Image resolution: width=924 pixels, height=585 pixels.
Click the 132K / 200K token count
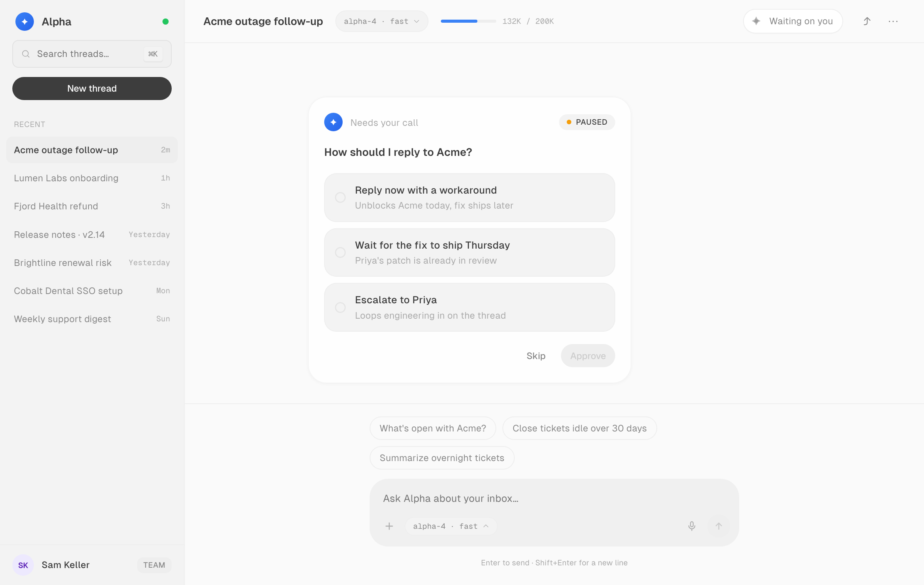[528, 21]
